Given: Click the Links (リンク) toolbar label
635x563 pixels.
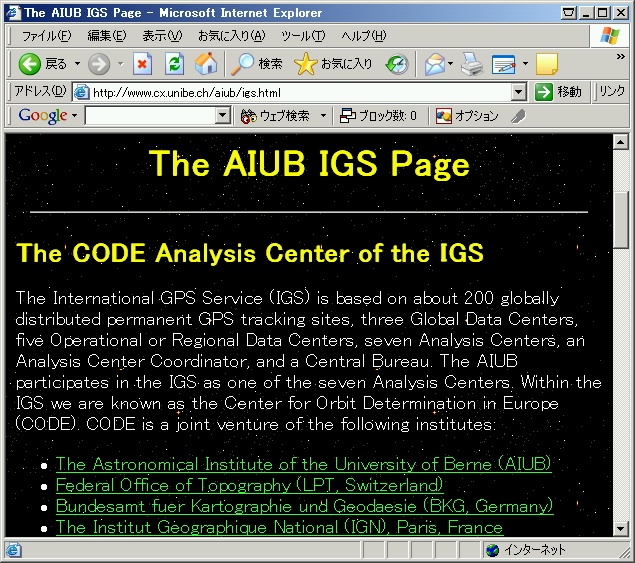Looking at the screenshot, I should [612, 92].
